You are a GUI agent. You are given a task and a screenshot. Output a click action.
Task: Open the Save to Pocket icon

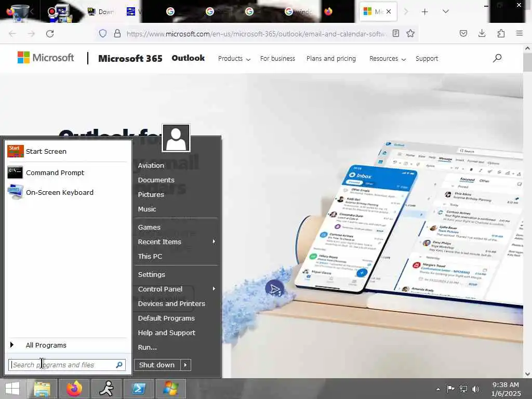pyautogui.click(x=463, y=33)
